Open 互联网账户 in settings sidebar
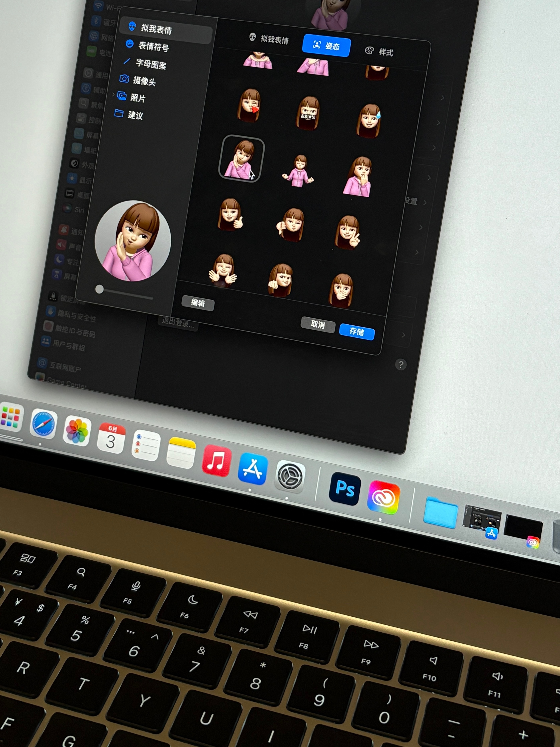 [x=59, y=366]
